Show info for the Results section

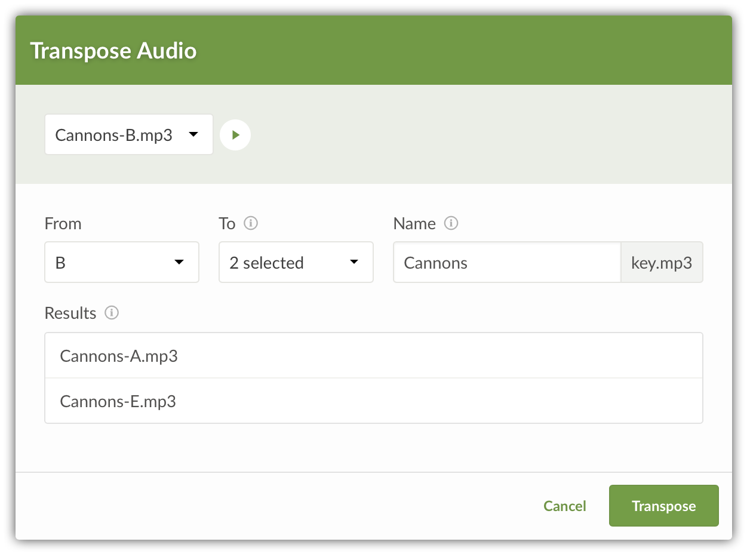point(112,313)
